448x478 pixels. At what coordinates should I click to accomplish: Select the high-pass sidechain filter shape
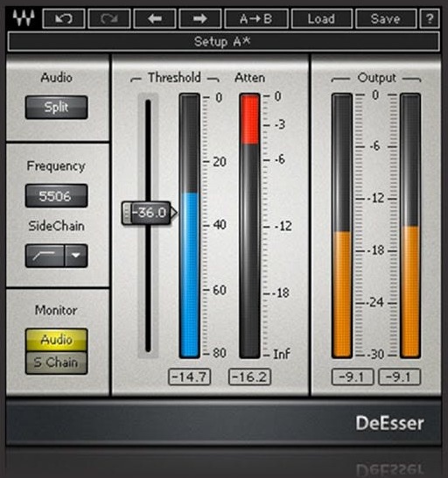point(45,256)
